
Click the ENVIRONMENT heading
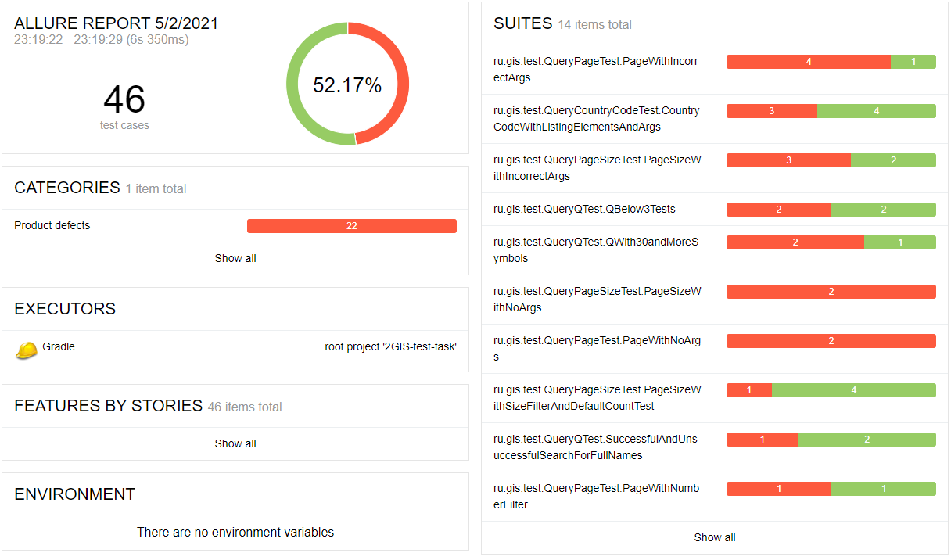pos(75,494)
